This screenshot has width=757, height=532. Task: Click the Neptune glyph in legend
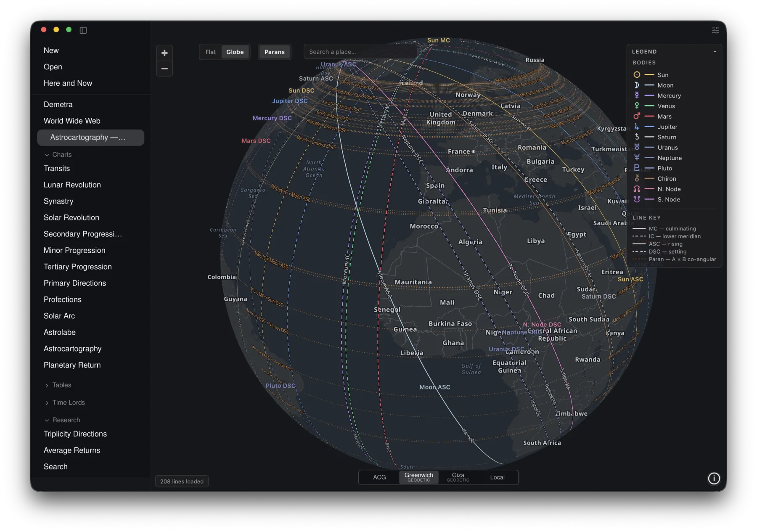click(x=637, y=158)
